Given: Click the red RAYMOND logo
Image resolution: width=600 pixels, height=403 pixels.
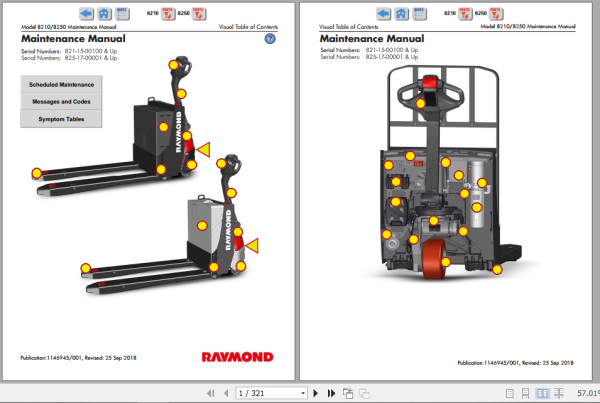Looking at the screenshot, I should (237, 357).
